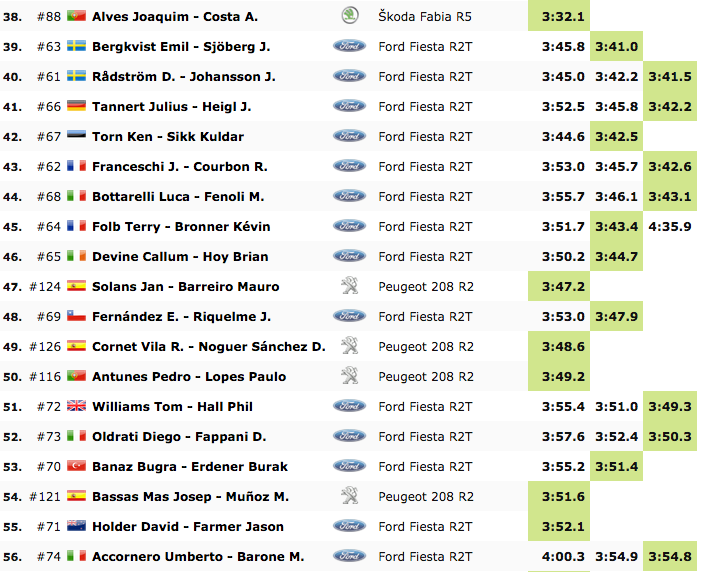The width and height of the screenshot is (709, 572).
Task: Click the German flag beside Tannert Julius
Action: 76,106
